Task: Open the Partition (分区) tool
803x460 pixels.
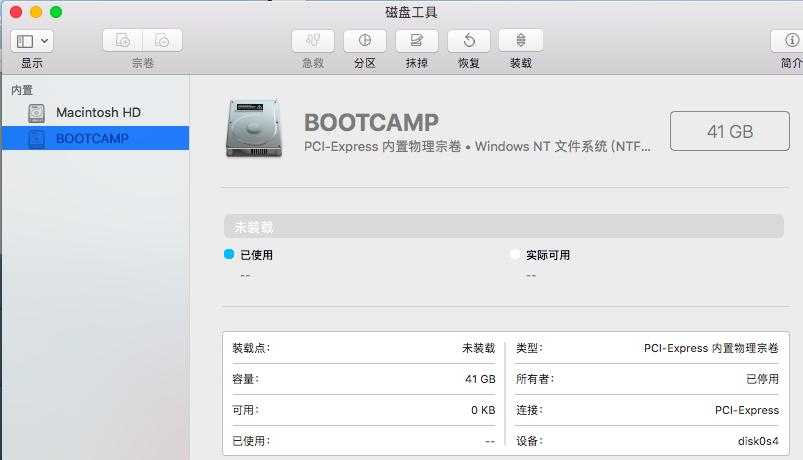Action: pos(365,40)
